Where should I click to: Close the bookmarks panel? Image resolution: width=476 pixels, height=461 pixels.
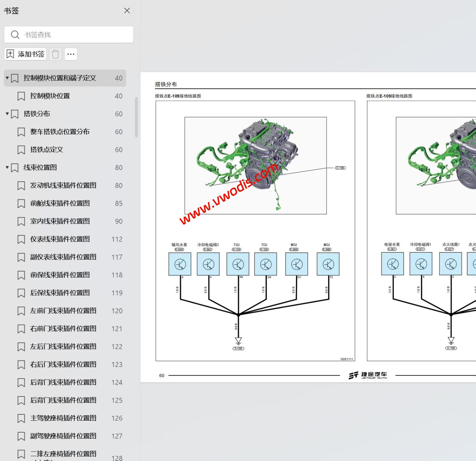click(127, 11)
